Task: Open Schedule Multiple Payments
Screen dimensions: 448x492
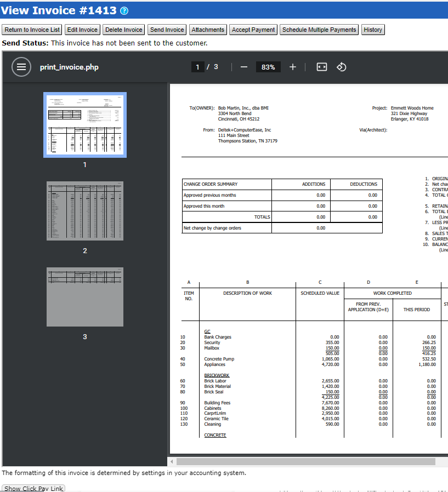Action: coord(319,30)
